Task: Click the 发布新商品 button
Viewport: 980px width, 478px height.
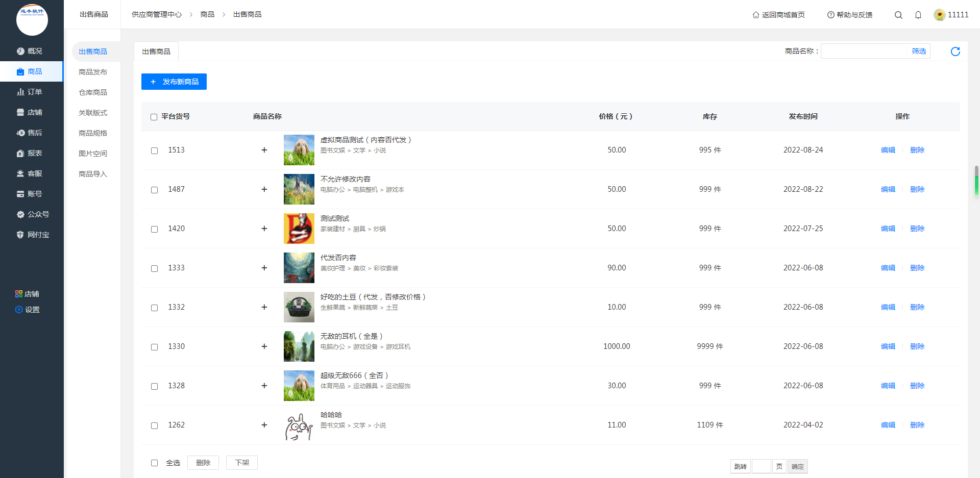Action: tap(174, 82)
